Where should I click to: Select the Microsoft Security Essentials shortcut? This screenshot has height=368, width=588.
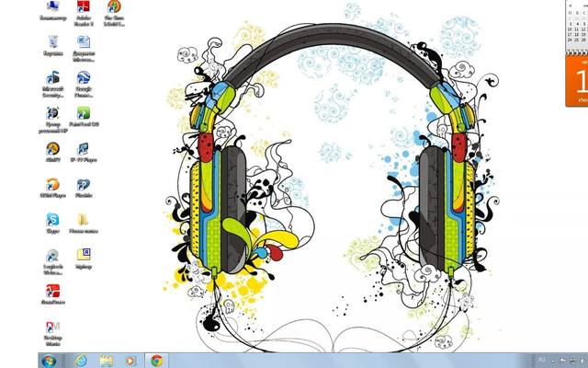click(53, 79)
